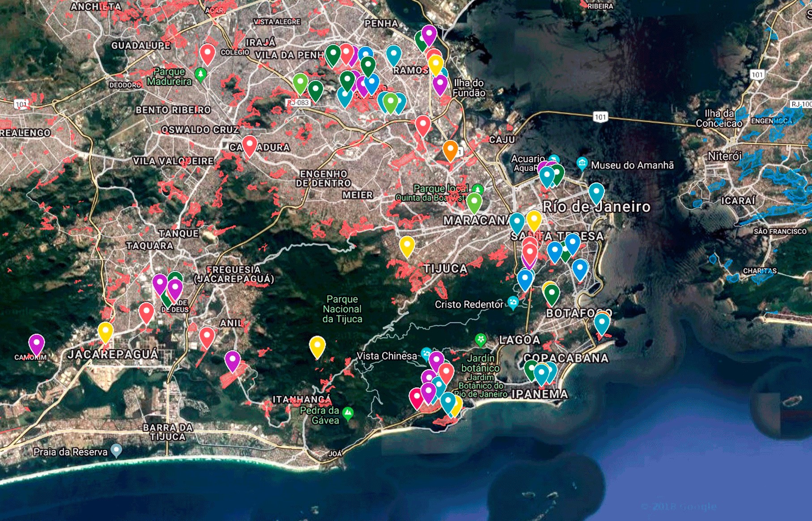
Task: Open the Parque Madureira tree icon
Action: [201, 73]
